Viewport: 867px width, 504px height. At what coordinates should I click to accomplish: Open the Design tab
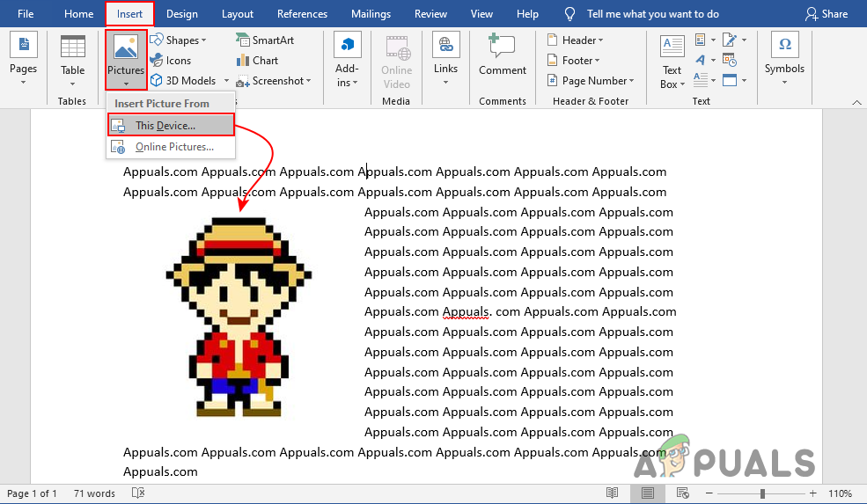181,14
